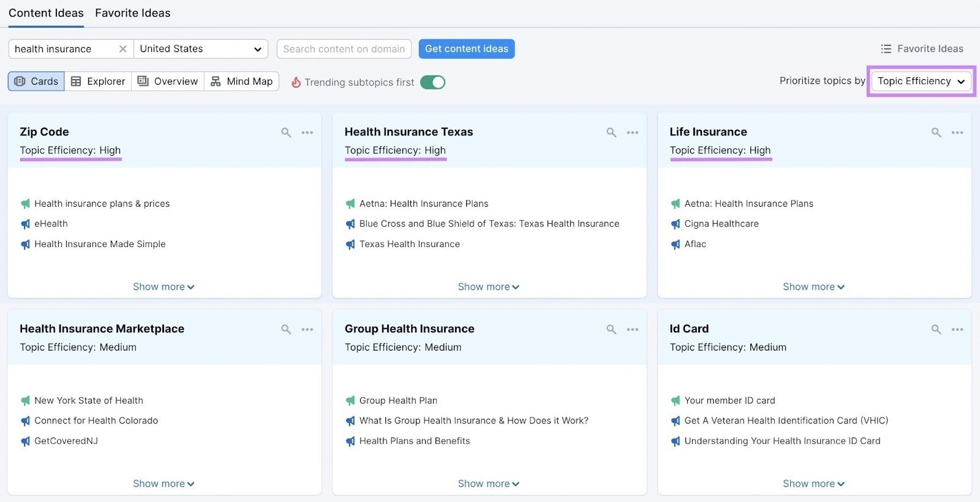Click the Zip Code card title
Image resolution: width=980 pixels, height=502 pixels.
tap(44, 132)
